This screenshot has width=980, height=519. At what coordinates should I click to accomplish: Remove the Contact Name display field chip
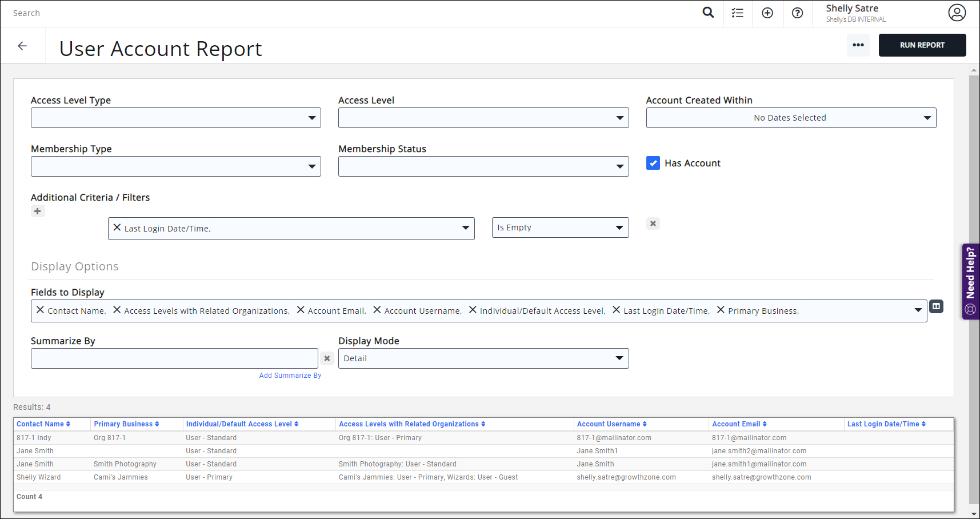pyautogui.click(x=40, y=309)
